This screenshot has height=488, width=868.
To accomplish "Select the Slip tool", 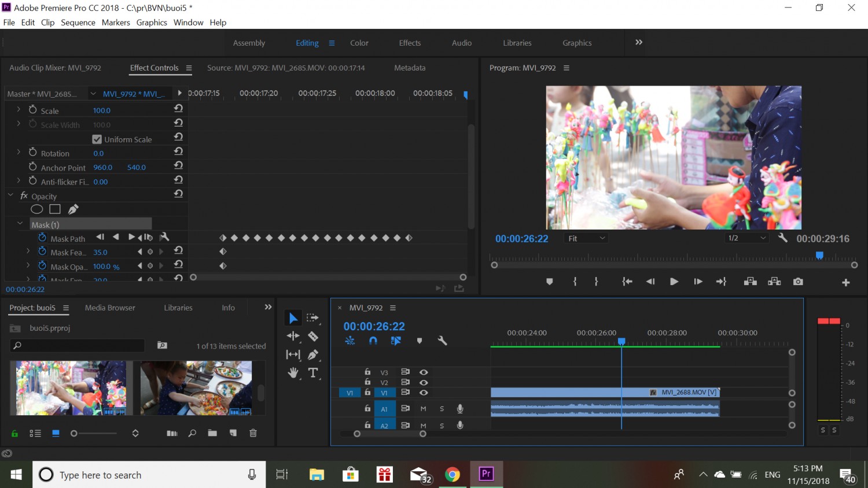I will 293,354.
